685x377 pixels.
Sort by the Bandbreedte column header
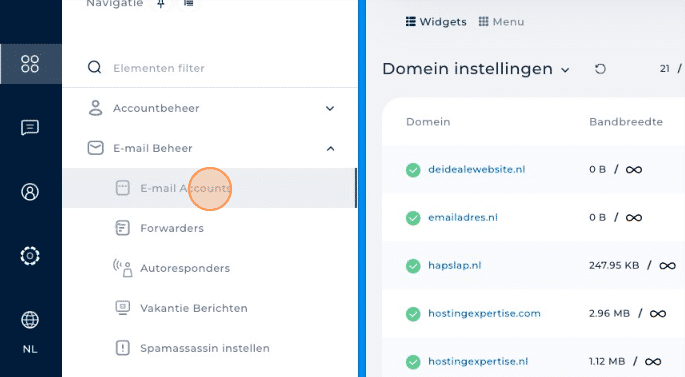626,122
